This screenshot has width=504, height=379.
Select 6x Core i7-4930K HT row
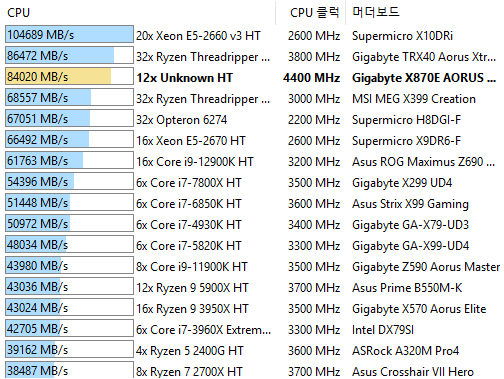[x=188, y=225]
